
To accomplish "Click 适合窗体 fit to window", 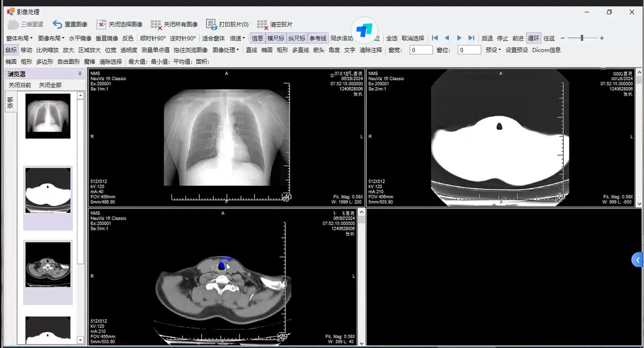I will [213, 38].
